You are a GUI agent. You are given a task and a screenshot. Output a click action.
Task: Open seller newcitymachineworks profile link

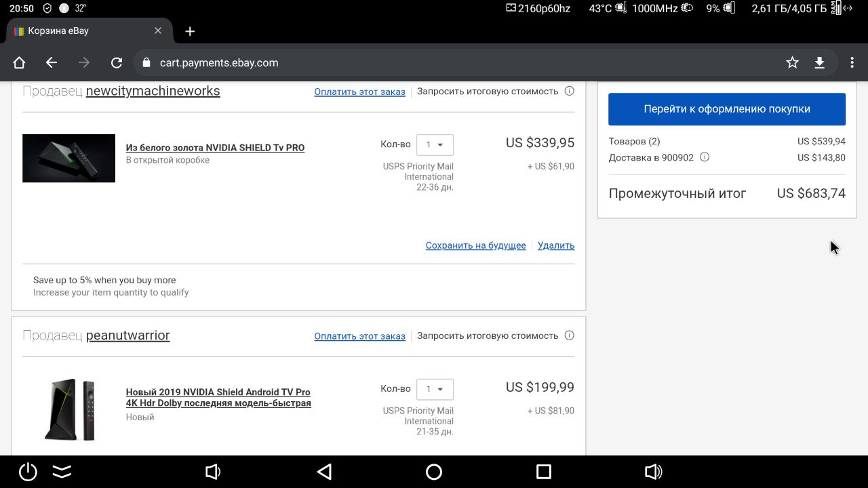point(153,91)
